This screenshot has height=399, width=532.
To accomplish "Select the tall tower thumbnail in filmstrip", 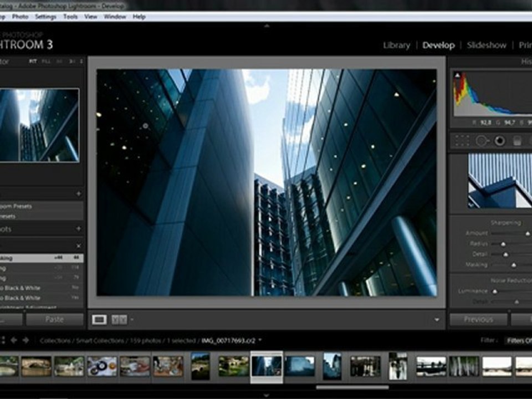I will click(x=332, y=366).
